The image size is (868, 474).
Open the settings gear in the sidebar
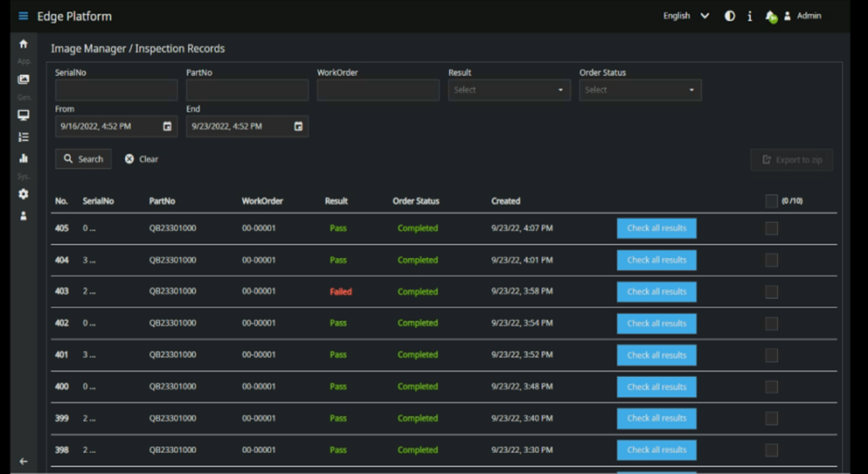pos(24,194)
